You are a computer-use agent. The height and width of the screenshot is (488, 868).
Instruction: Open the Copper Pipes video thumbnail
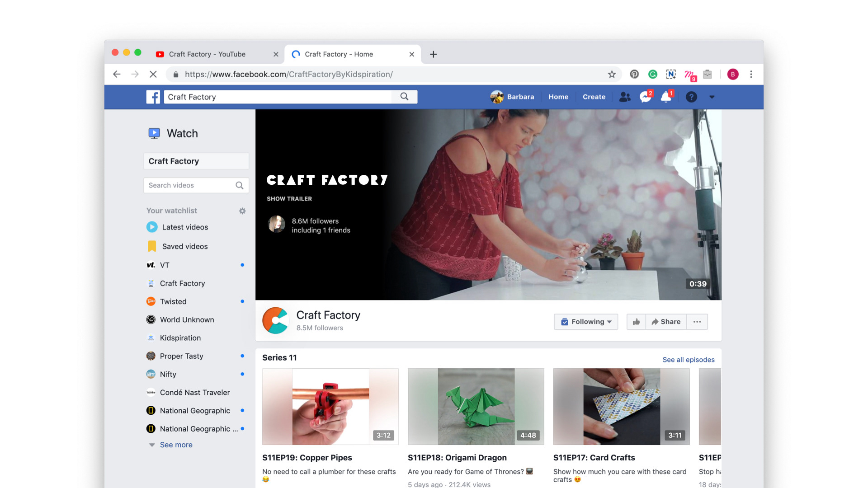click(x=330, y=407)
